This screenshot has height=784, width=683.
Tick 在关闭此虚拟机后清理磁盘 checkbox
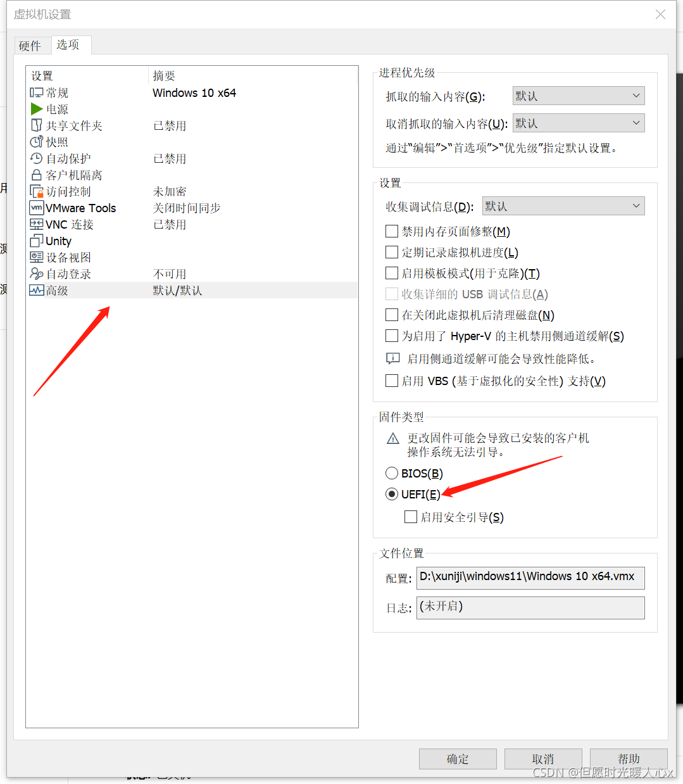click(x=392, y=315)
